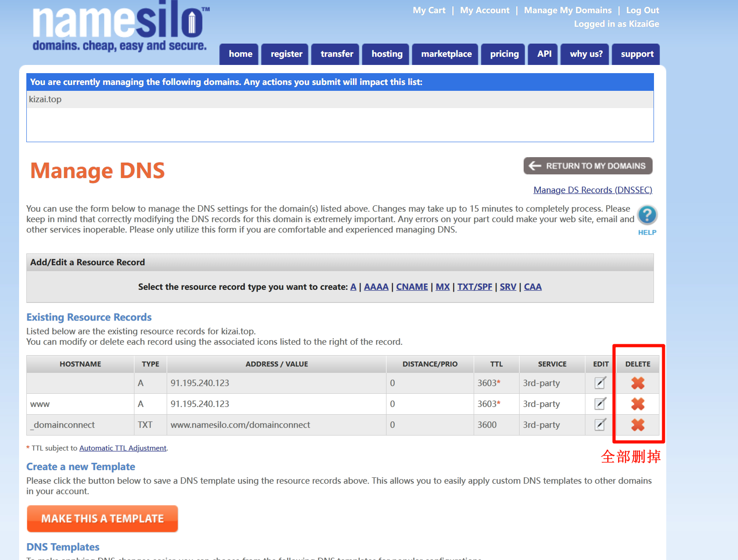Image resolution: width=738 pixels, height=560 pixels.
Task: Edit the _domainconnect TXT record
Action: tap(600, 425)
